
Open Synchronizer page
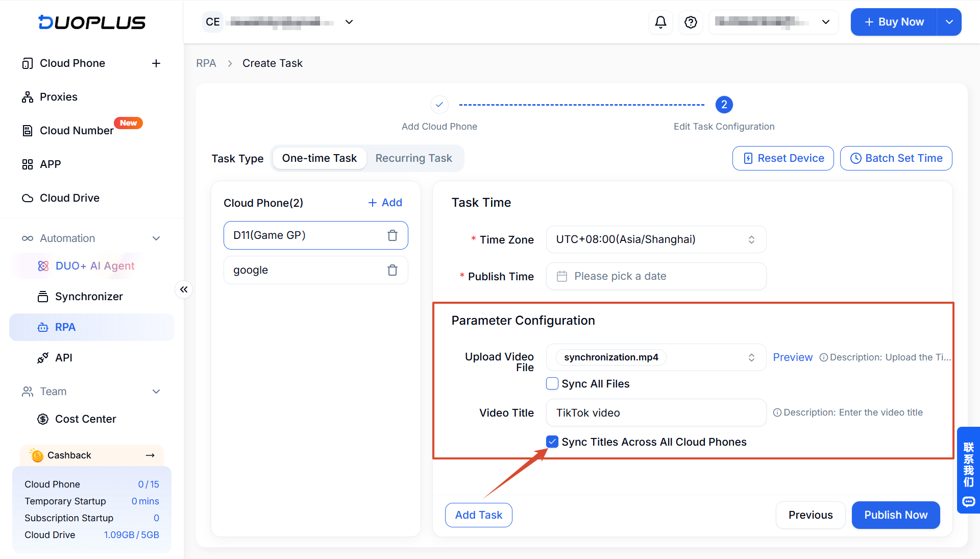click(89, 297)
